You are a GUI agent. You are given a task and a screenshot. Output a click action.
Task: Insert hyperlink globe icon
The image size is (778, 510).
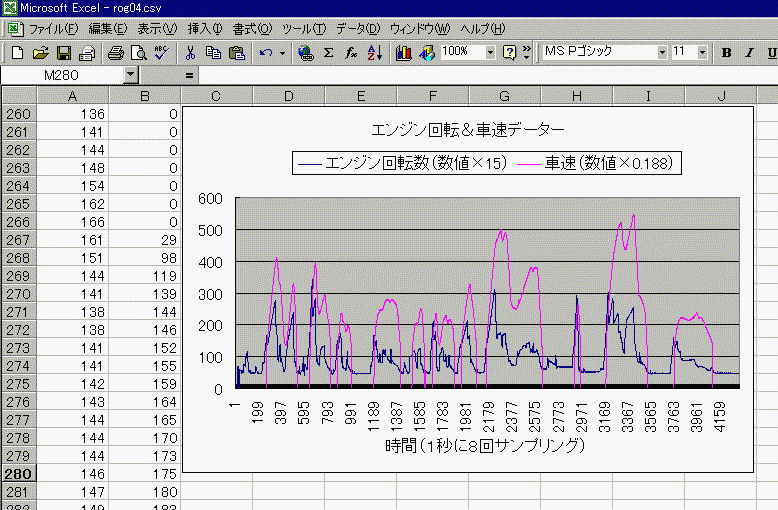click(x=306, y=52)
